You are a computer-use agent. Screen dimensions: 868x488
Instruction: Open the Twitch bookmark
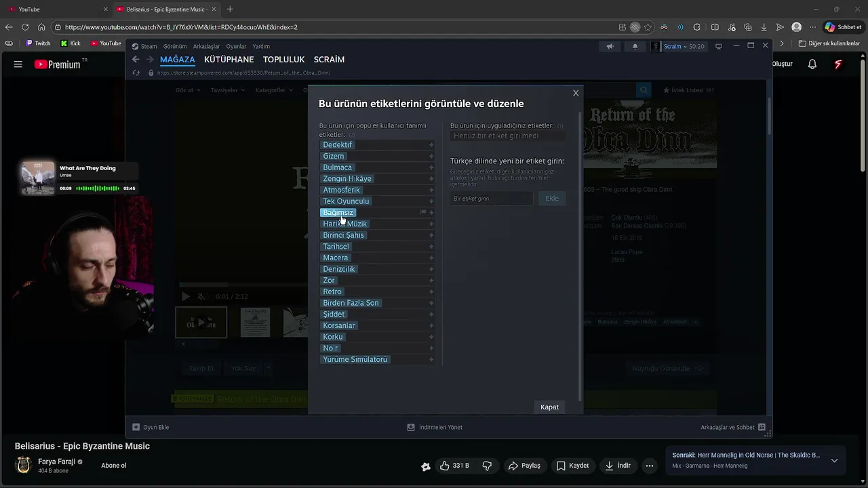38,43
